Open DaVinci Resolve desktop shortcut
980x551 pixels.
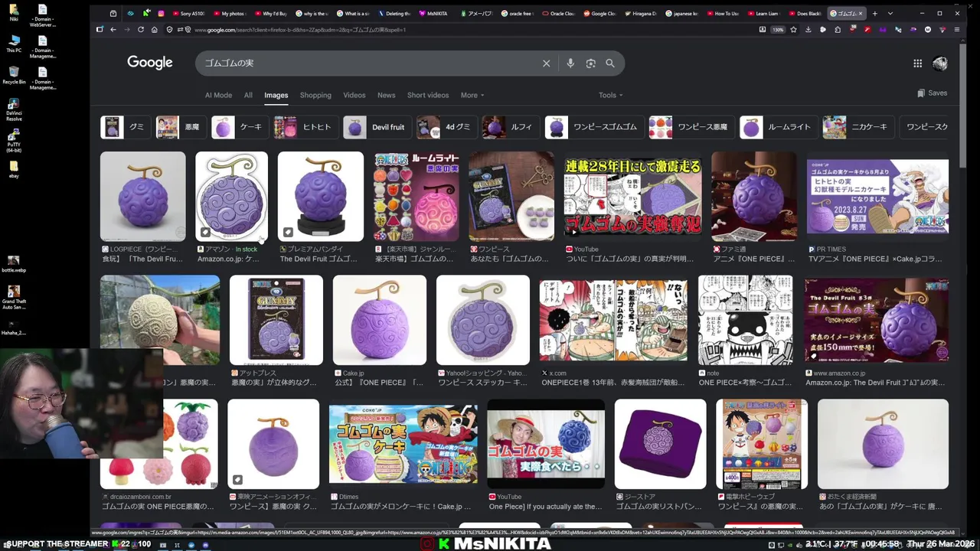click(14, 110)
